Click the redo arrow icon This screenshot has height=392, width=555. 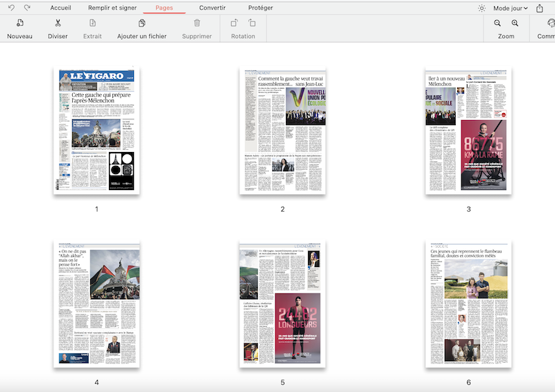click(x=27, y=8)
